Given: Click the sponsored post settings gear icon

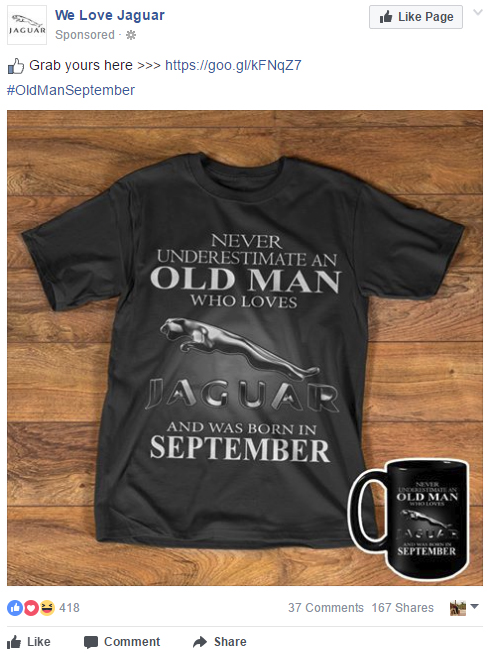Looking at the screenshot, I should click(131, 35).
